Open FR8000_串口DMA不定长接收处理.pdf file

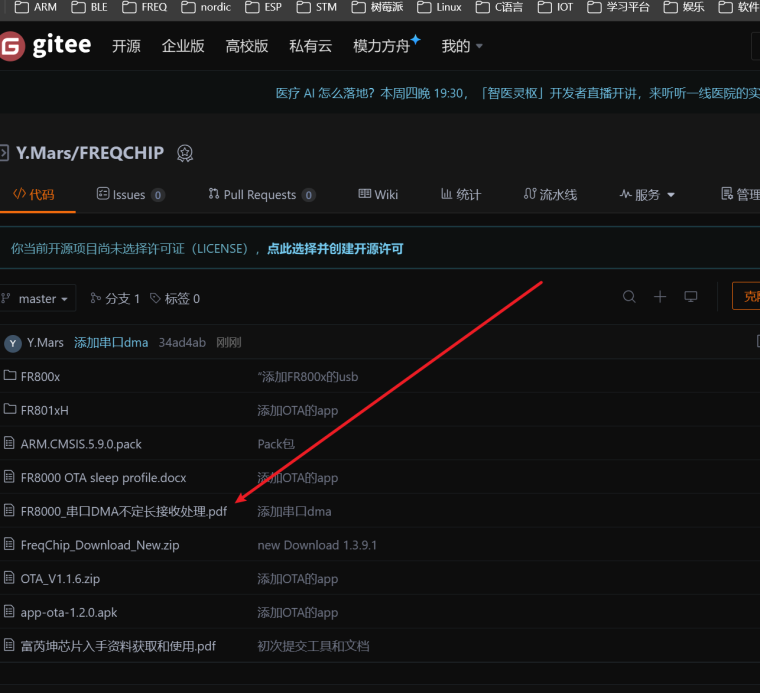[124, 511]
